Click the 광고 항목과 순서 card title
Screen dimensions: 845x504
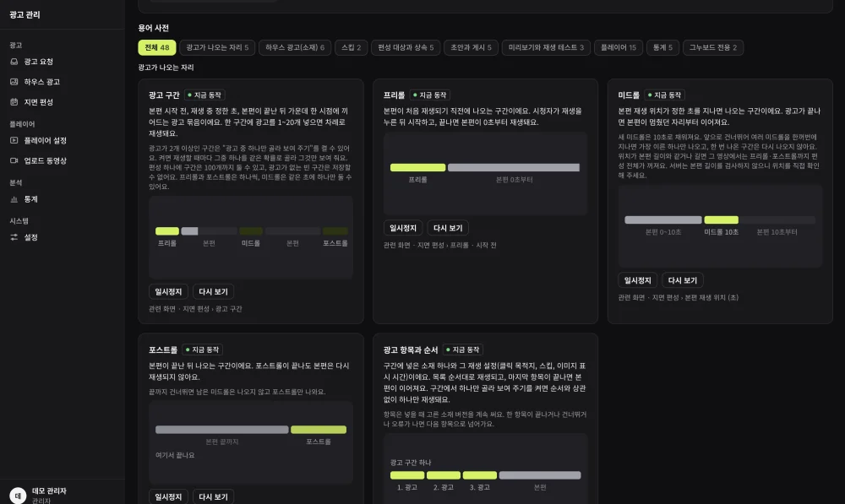(x=411, y=350)
